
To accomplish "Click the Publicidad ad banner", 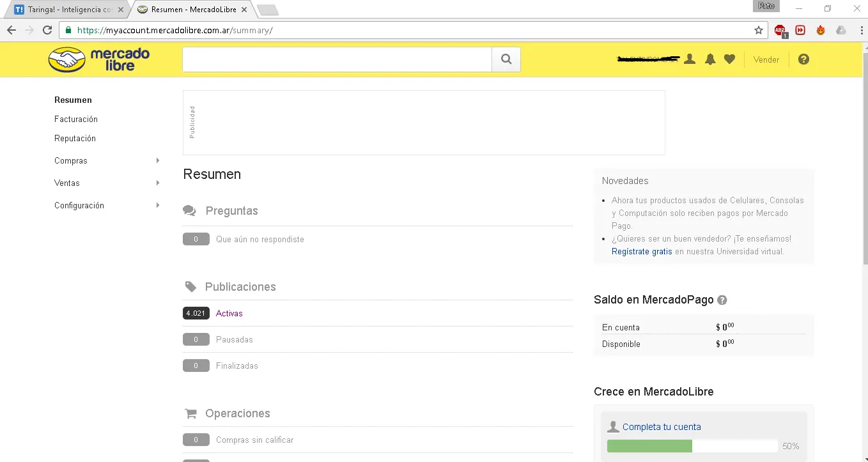I will click(x=424, y=123).
